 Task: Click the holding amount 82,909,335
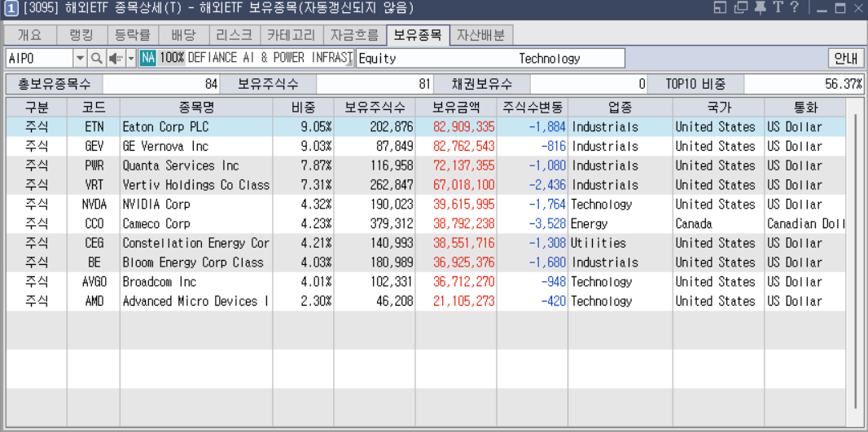pyautogui.click(x=464, y=127)
